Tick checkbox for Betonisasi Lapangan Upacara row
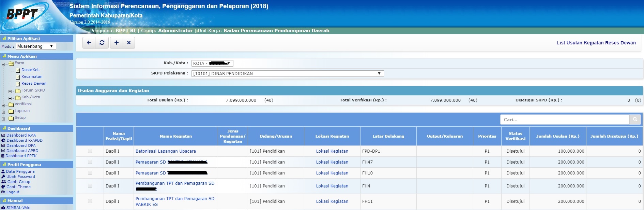The width and height of the screenshot is (644, 210). click(x=90, y=151)
